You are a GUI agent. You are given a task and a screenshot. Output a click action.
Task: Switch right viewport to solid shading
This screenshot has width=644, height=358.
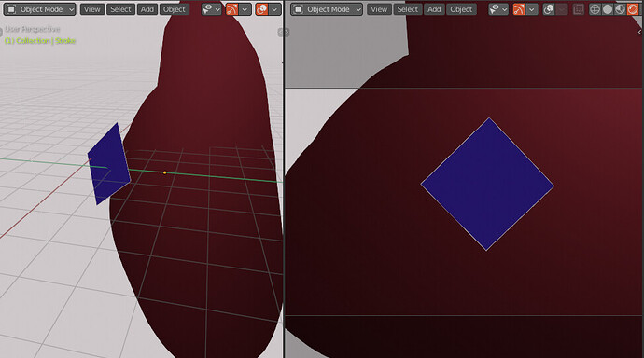pyautogui.click(x=608, y=9)
